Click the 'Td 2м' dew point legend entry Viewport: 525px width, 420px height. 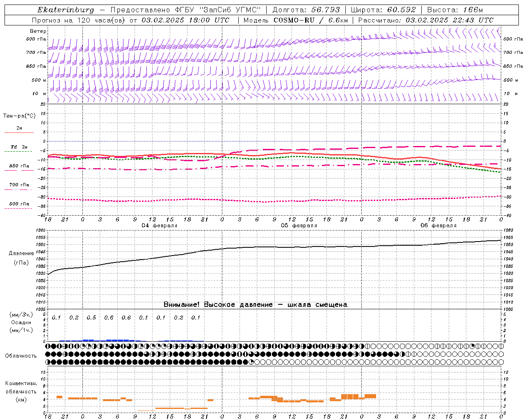tap(19, 147)
